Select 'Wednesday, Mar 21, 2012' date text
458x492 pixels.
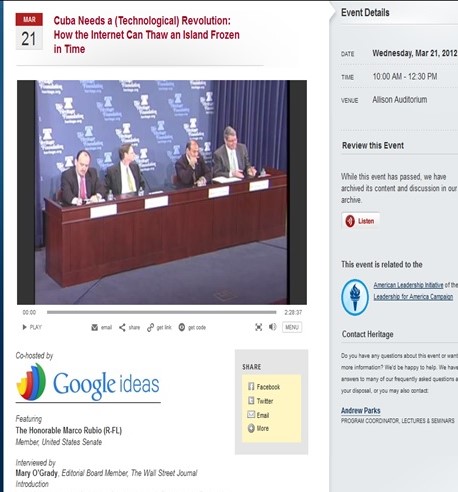pyautogui.click(x=415, y=53)
